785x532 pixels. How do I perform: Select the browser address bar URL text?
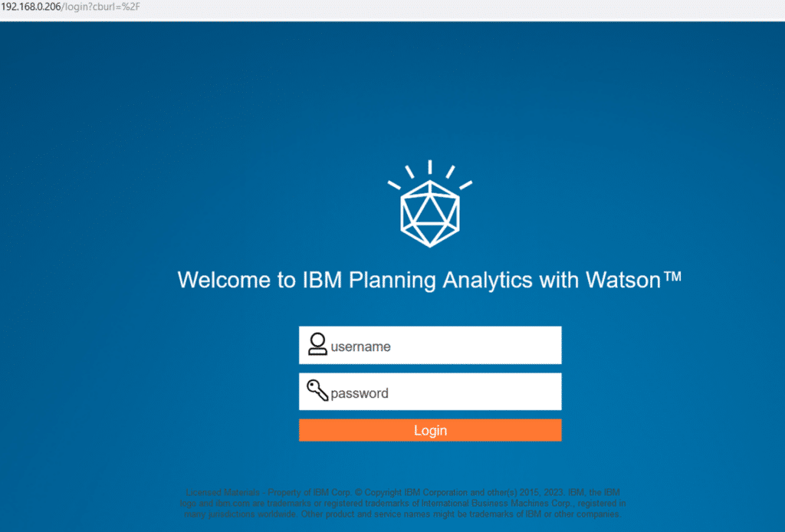(x=71, y=7)
